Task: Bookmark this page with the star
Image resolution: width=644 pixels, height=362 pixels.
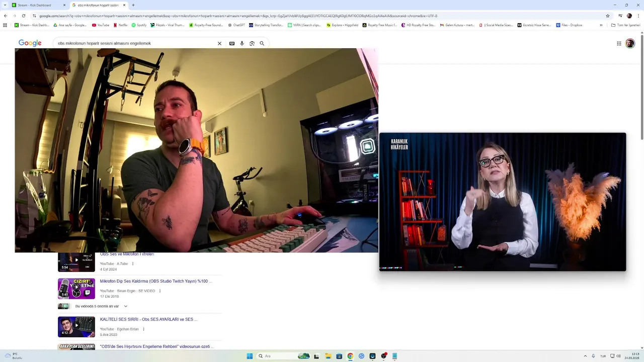Action: [x=608, y=16]
